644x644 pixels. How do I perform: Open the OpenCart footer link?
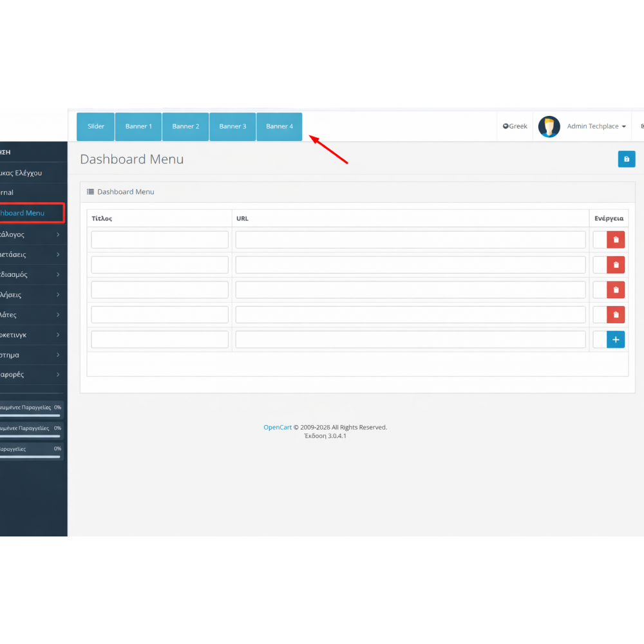(x=276, y=427)
